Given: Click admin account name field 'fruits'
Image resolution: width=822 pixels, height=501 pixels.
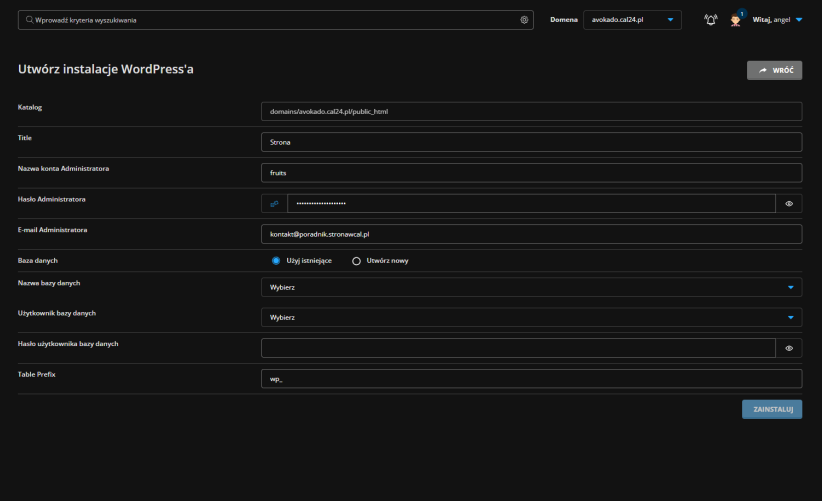Looking at the screenshot, I should [532, 173].
